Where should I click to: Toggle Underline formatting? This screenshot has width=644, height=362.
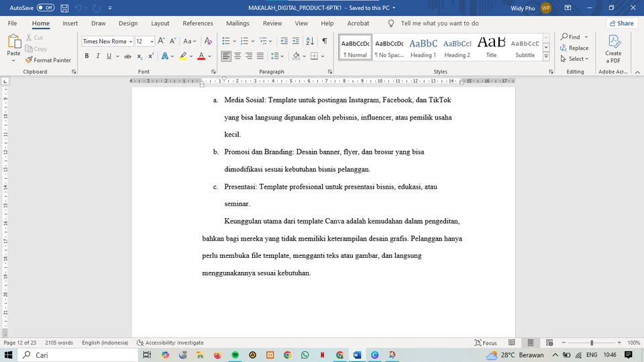(x=109, y=56)
